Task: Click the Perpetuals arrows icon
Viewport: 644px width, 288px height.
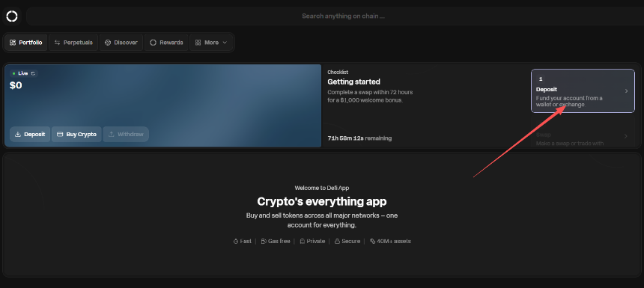Action: [x=57, y=43]
